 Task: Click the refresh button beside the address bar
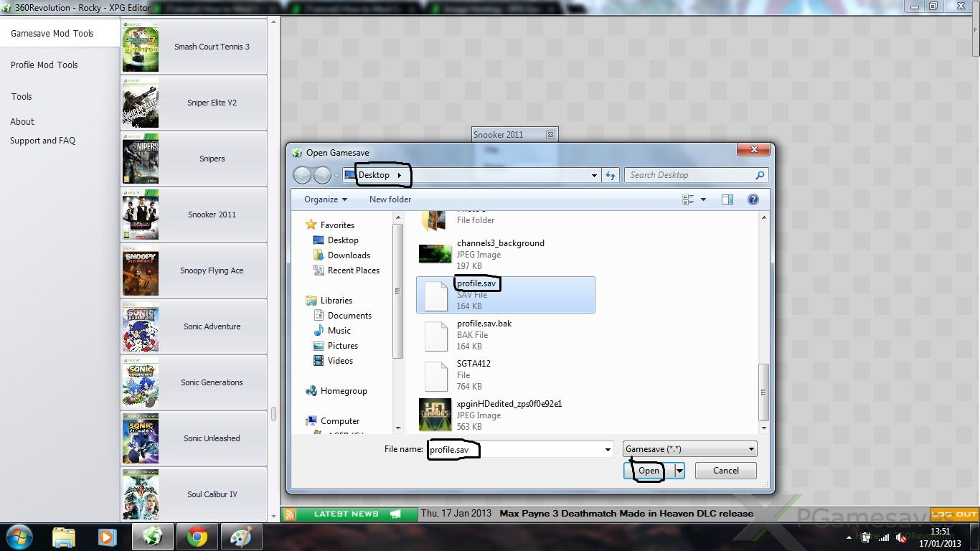click(x=611, y=175)
